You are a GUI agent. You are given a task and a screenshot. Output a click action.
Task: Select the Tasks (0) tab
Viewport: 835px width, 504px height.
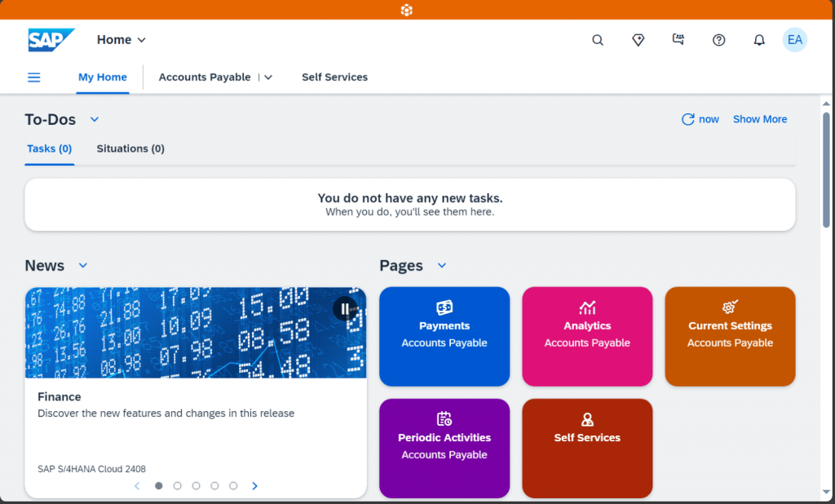50,148
